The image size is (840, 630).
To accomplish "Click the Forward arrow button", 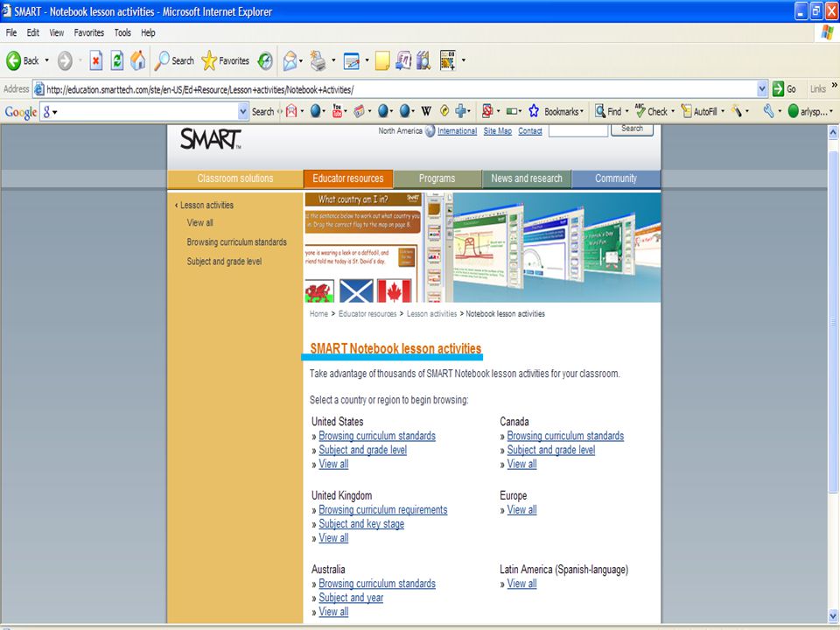I will 65,60.
